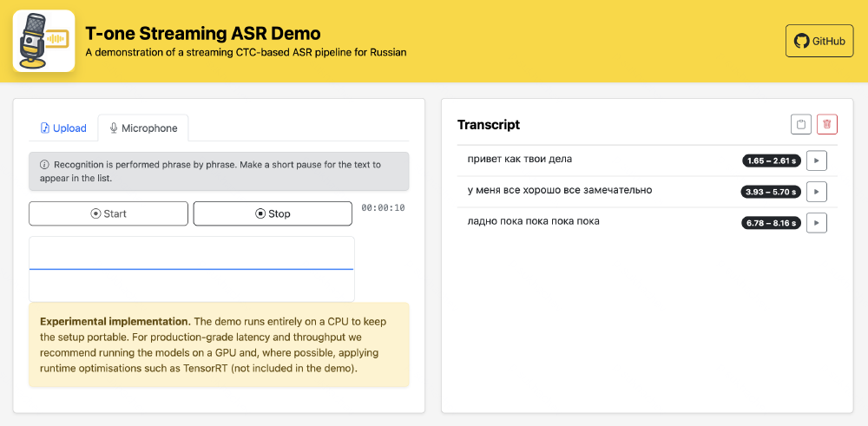Clear transcript with the red trash icon
868x426 pixels.
click(x=827, y=125)
